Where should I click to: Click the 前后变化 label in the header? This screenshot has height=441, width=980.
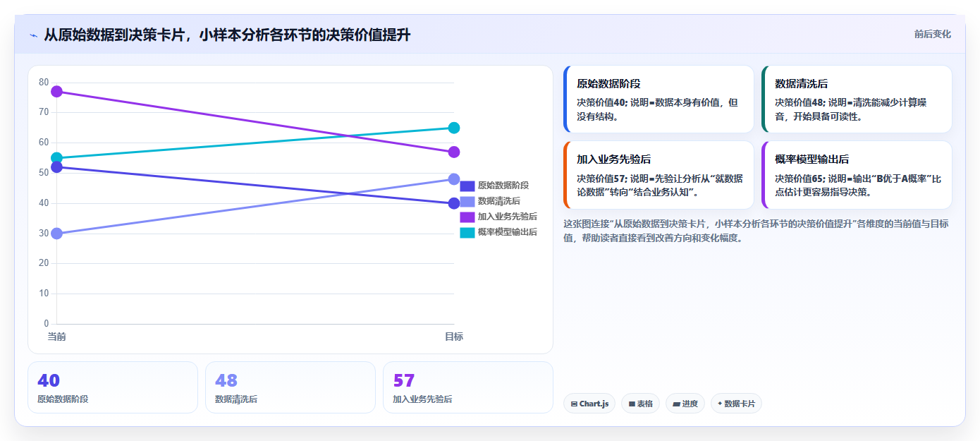932,34
